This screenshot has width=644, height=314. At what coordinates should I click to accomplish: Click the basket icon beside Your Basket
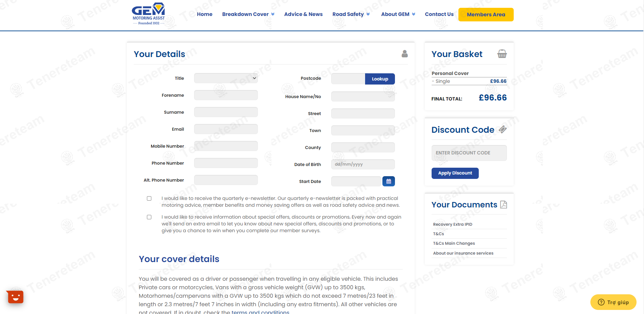(x=502, y=54)
